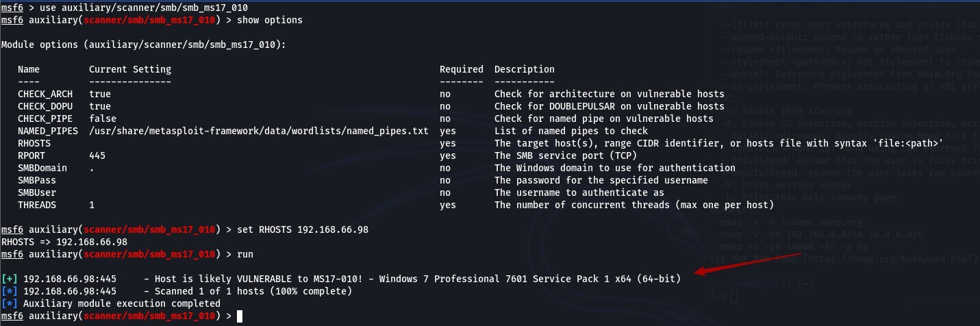Click the SMBUser option name
The width and height of the screenshot is (980, 326).
click(37, 192)
